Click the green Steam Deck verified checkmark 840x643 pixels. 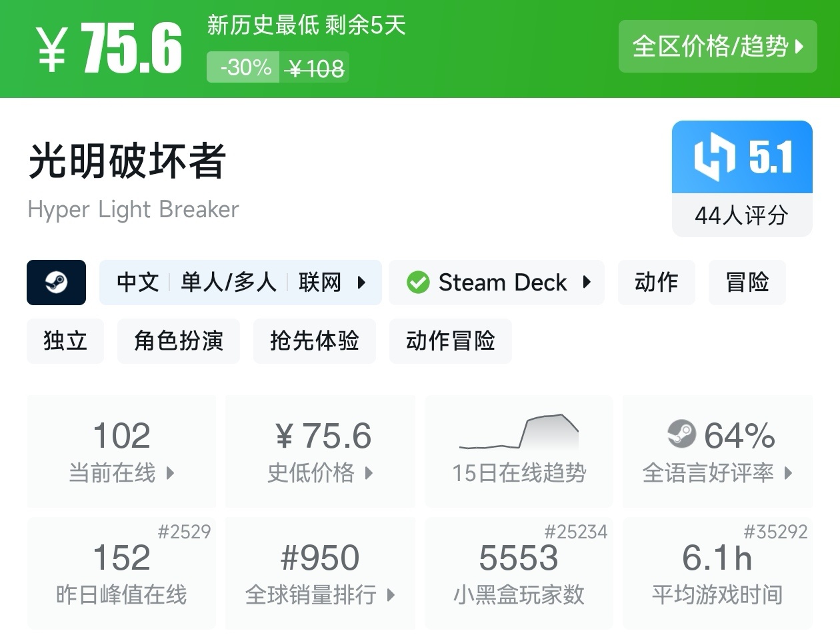point(418,283)
